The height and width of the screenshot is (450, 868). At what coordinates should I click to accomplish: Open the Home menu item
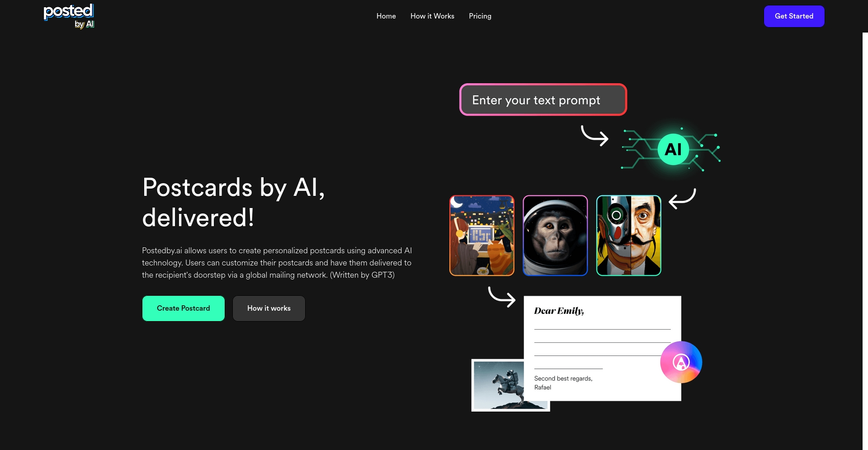click(386, 16)
